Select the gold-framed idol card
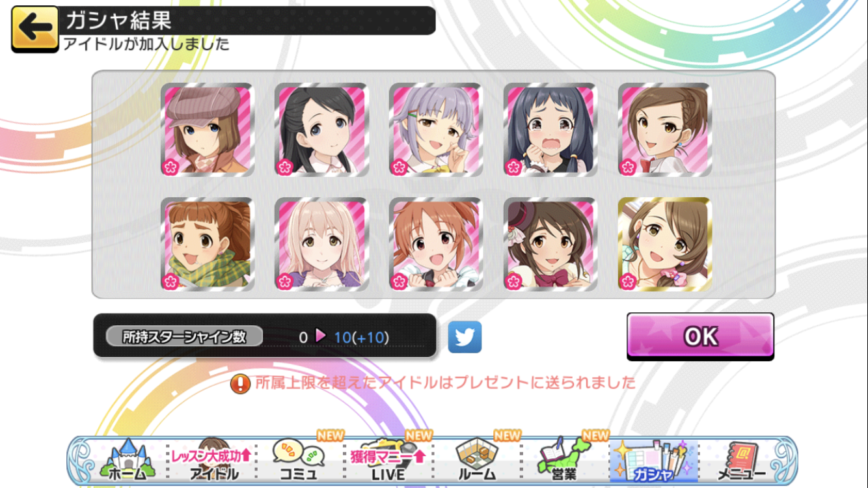868x488 pixels. [x=665, y=244]
